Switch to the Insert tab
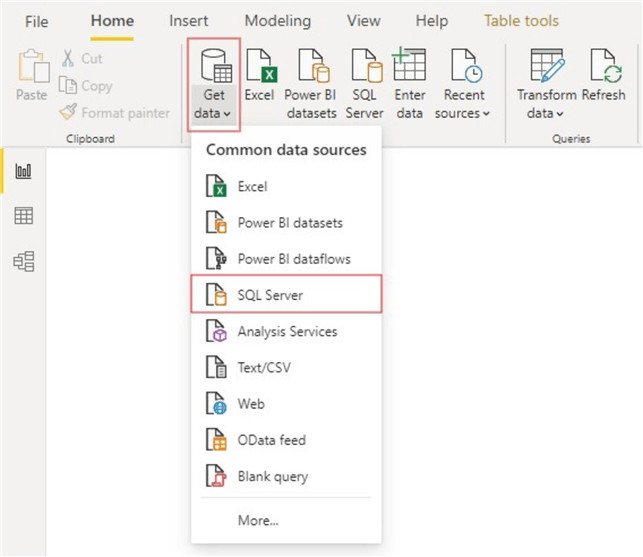 click(189, 21)
